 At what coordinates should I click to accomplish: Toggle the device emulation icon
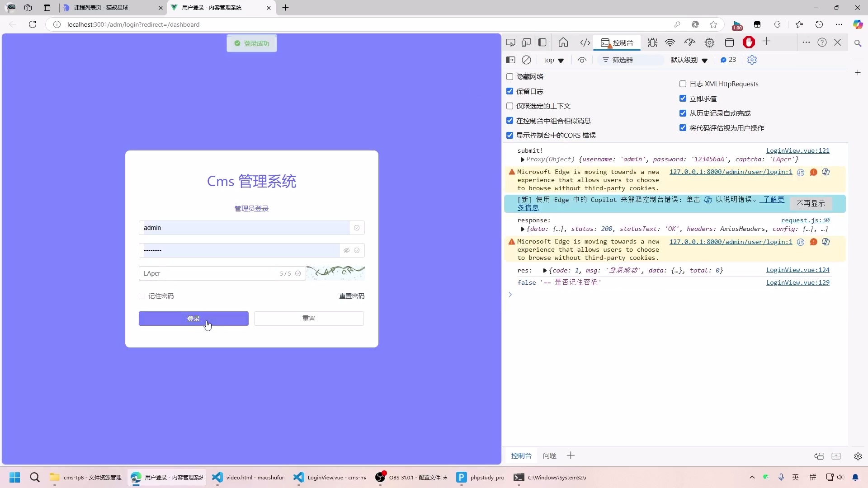pos(526,42)
